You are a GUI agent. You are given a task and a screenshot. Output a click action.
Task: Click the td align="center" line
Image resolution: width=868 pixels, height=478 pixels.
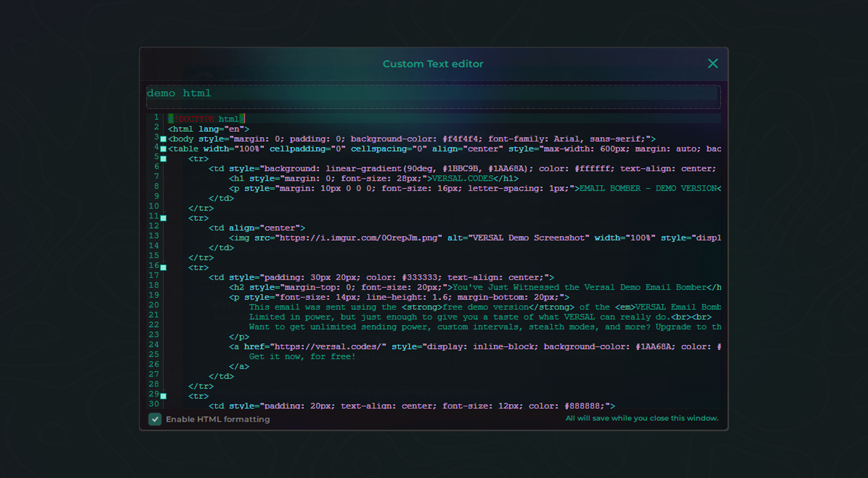(x=257, y=228)
